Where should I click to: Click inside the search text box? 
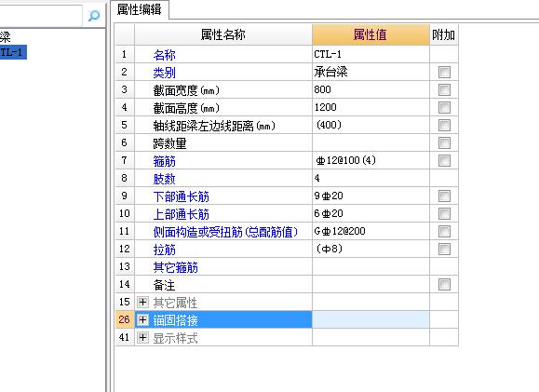click(41, 16)
